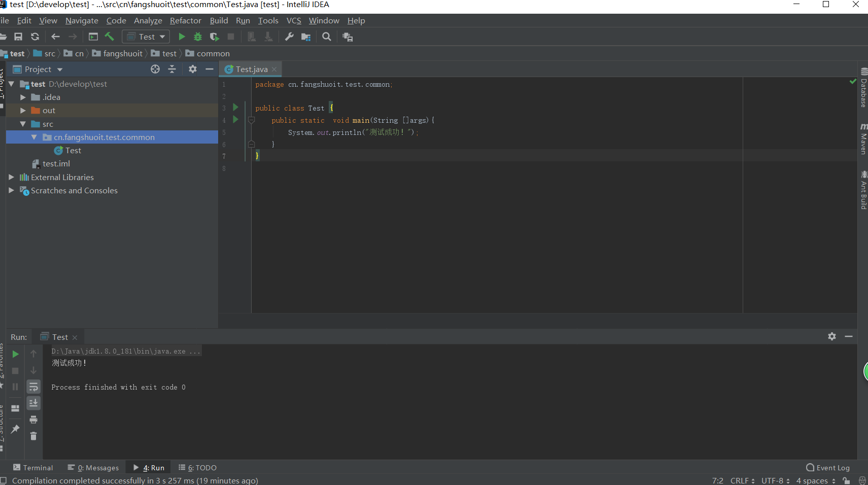
Task: Open the Messages tool window
Action: [93, 467]
